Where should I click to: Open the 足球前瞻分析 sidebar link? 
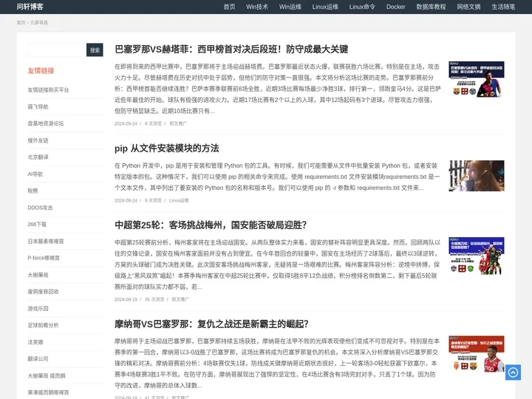coord(43,325)
